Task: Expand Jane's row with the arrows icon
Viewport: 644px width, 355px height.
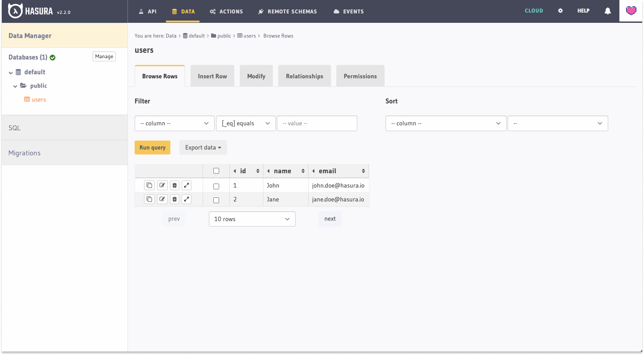Action: coord(186,199)
